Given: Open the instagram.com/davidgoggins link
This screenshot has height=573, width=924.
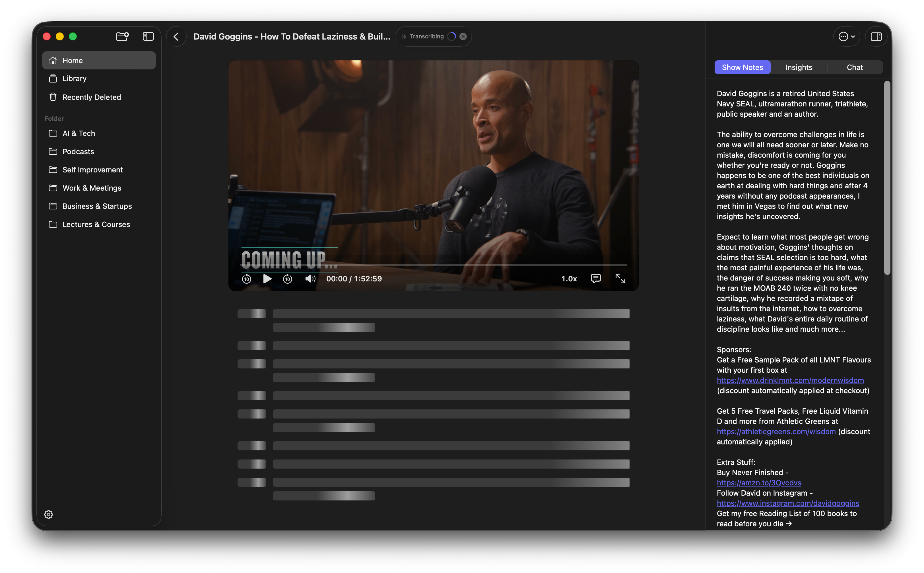Looking at the screenshot, I should pos(788,503).
